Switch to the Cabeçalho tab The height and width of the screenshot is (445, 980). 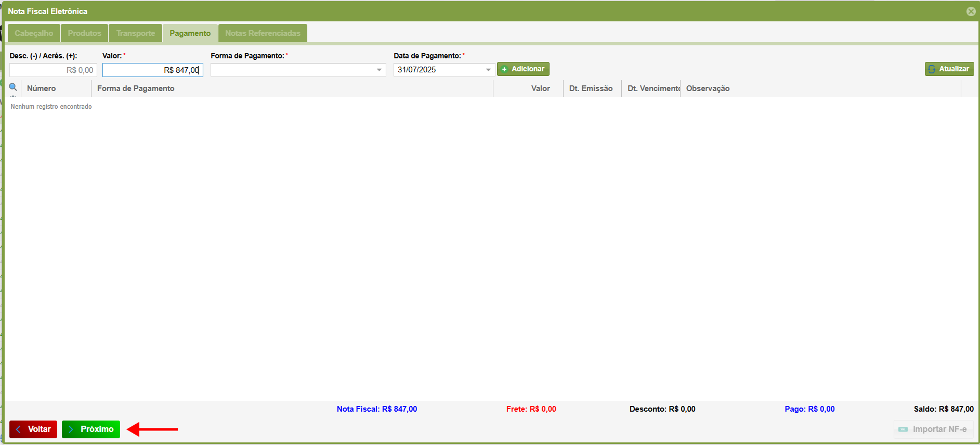click(x=34, y=33)
